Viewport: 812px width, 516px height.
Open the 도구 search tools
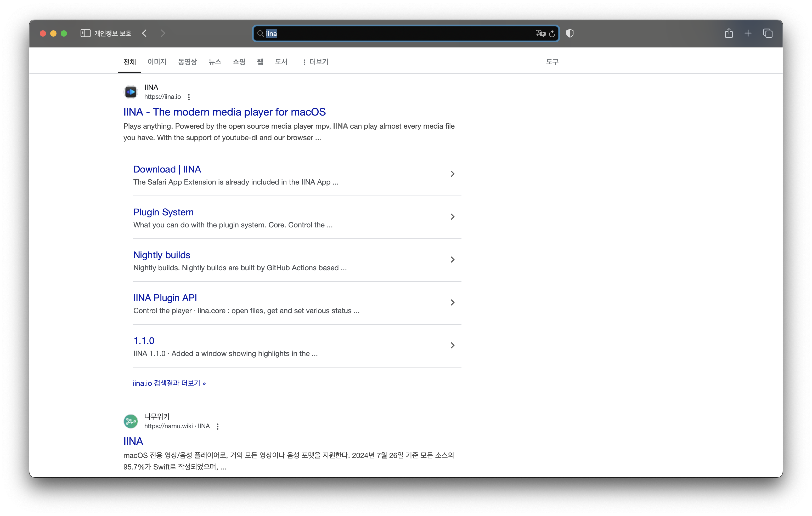[552, 62]
